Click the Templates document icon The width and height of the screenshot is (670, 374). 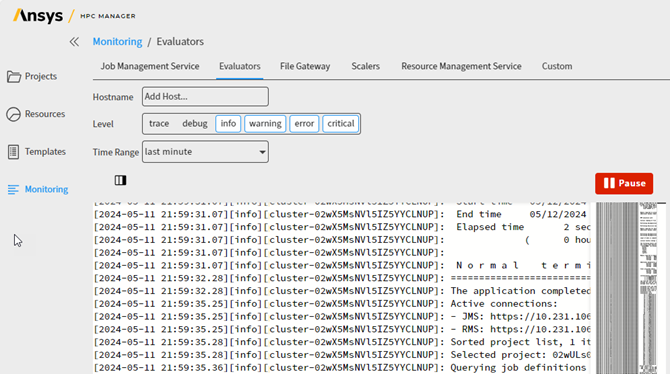point(13,152)
